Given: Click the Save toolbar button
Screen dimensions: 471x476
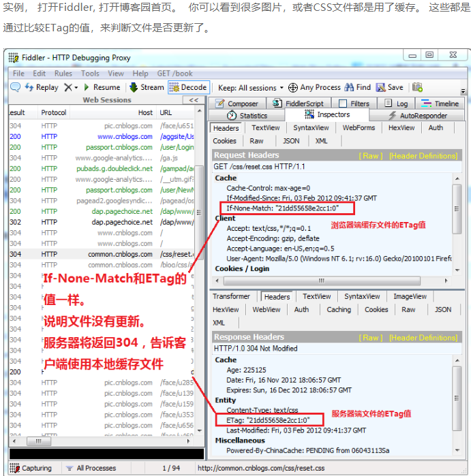Looking at the screenshot, I should click(390, 87).
